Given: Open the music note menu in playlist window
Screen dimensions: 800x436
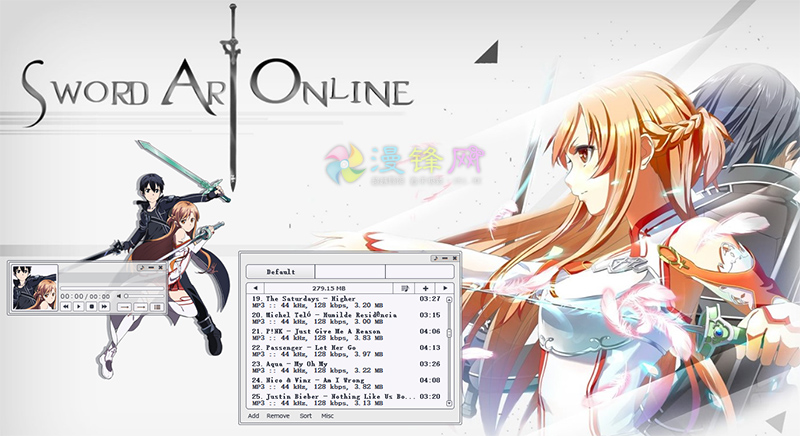Looking at the screenshot, I should 435,258.
